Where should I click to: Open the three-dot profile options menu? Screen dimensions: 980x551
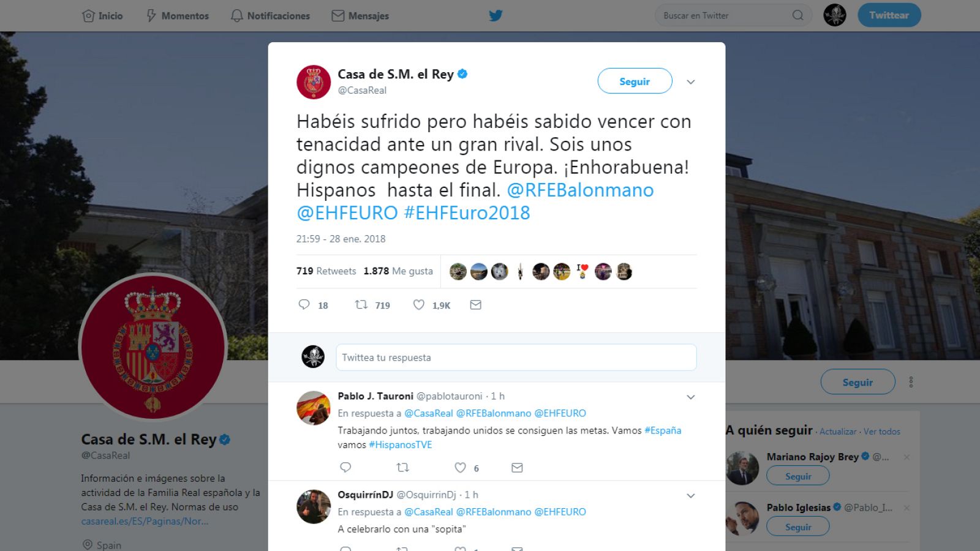(911, 382)
